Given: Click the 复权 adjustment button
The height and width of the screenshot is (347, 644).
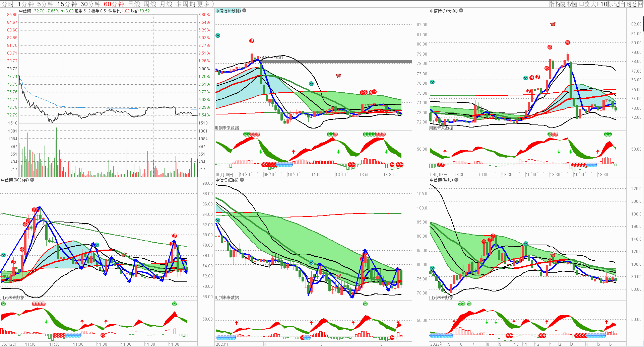Looking at the screenshot, I should pos(566,4).
